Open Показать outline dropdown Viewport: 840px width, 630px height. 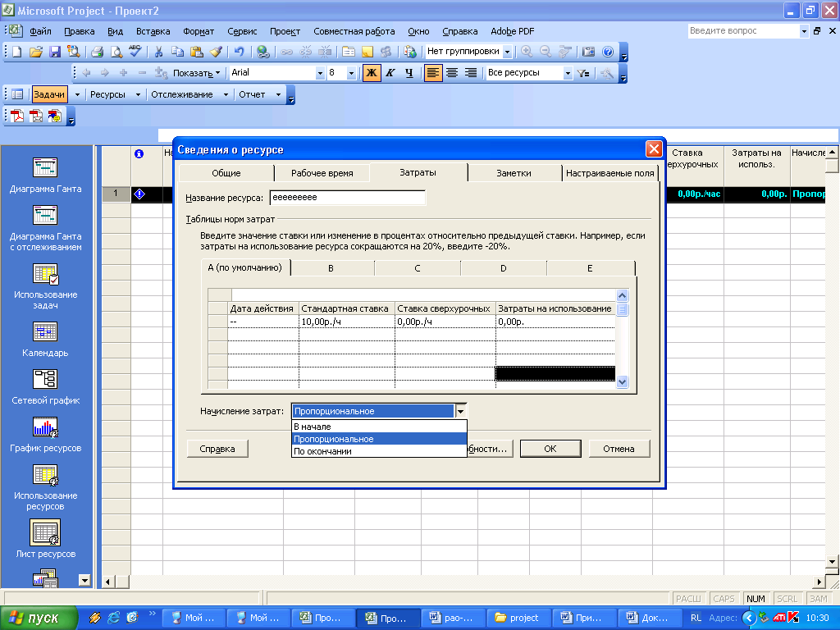(x=196, y=73)
